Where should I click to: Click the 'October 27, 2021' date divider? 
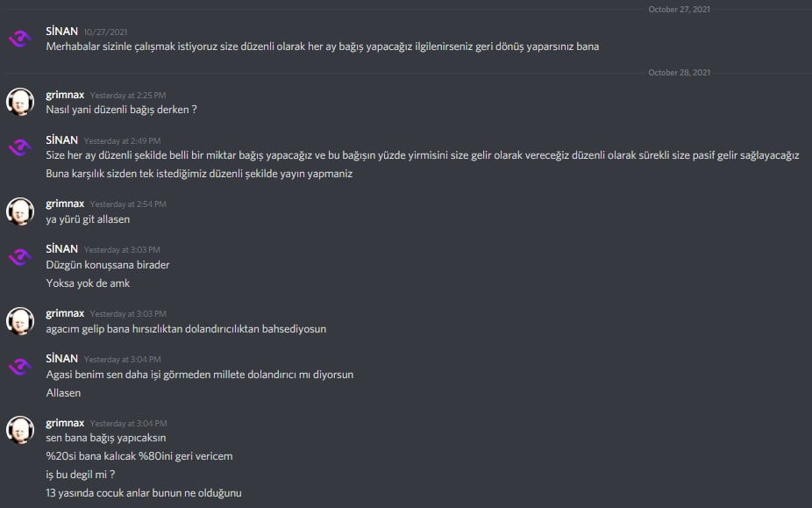[x=679, y=10]
